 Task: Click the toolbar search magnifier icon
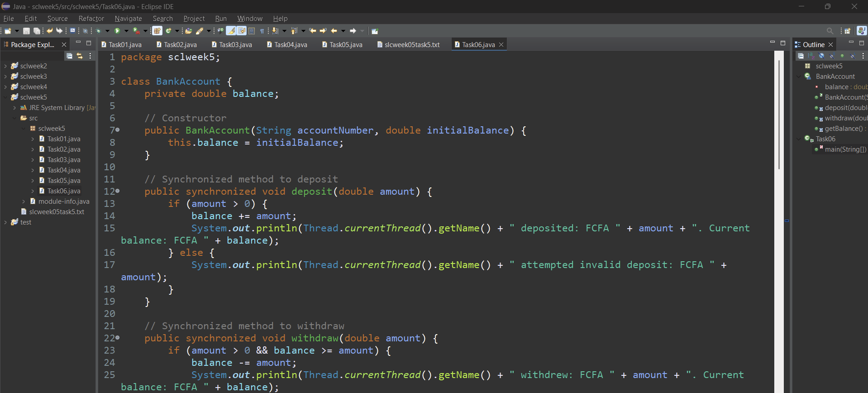click(830, 31)
